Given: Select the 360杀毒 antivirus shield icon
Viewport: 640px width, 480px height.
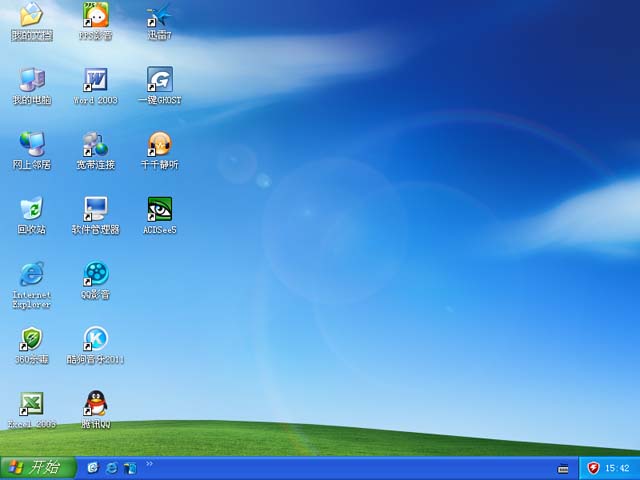Looking at the screenshot, I should click(31, 339).
